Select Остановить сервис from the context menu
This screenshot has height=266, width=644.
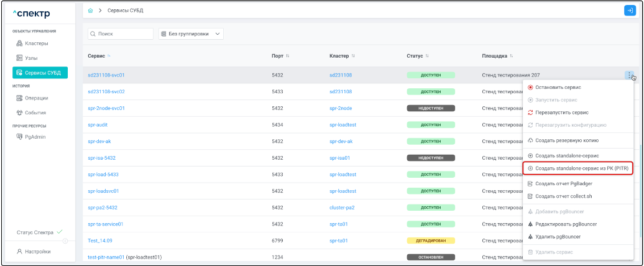[558, 88]
